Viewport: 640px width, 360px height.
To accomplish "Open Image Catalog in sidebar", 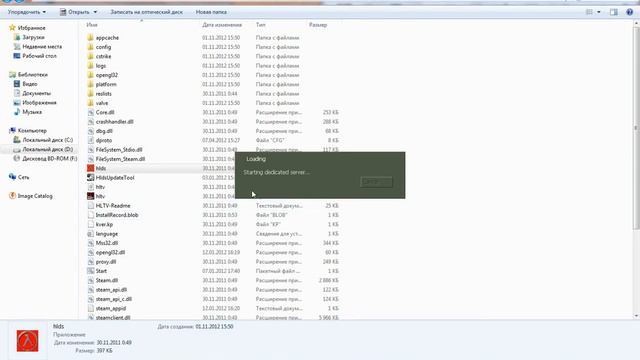I will pyautogui.click(x=35, y=196).
